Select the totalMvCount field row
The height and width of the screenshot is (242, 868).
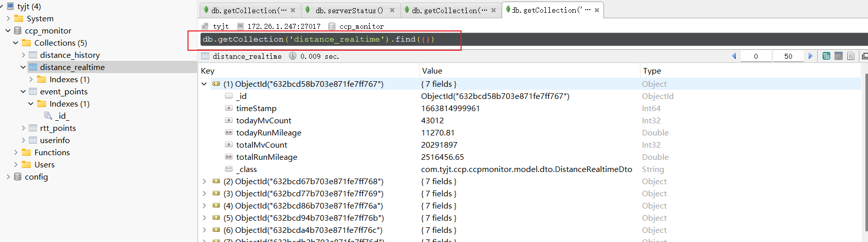[530, 145]
